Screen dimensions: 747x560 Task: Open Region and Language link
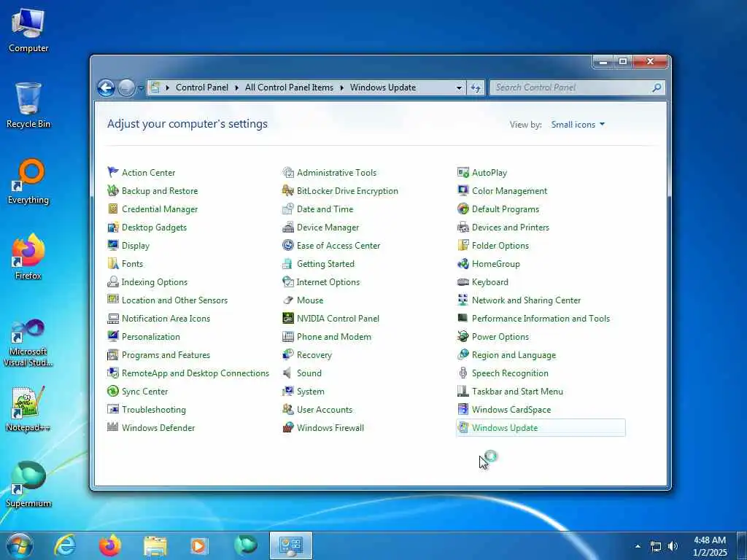pos(514,355)
